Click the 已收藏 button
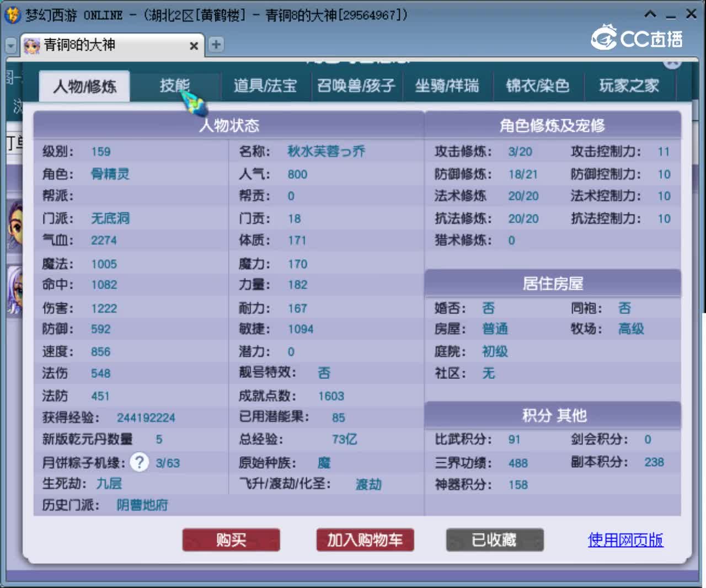 (495, 539)
